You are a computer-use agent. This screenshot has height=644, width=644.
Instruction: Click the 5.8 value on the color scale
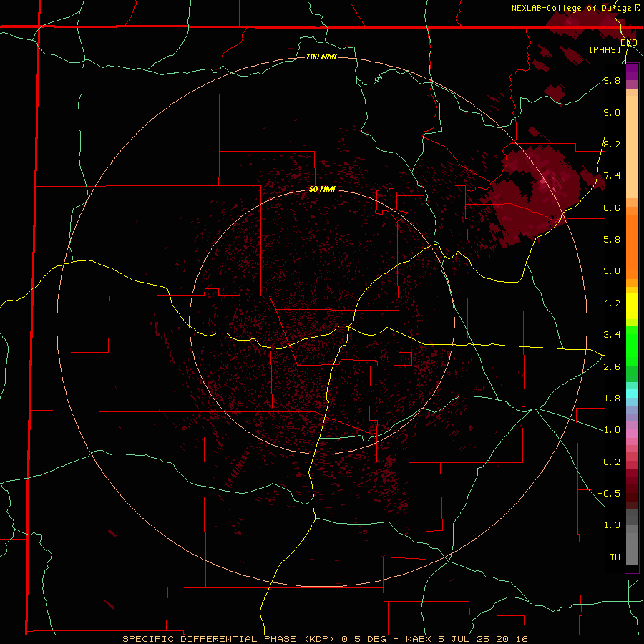pos(612,239)
